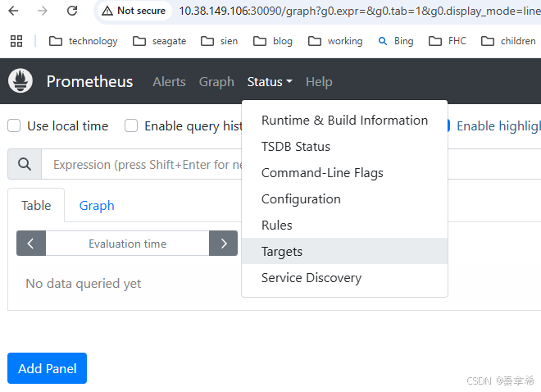Reload the page with refresh icon
This screenshot has width=541, height=392.
(x=72, y=11)
